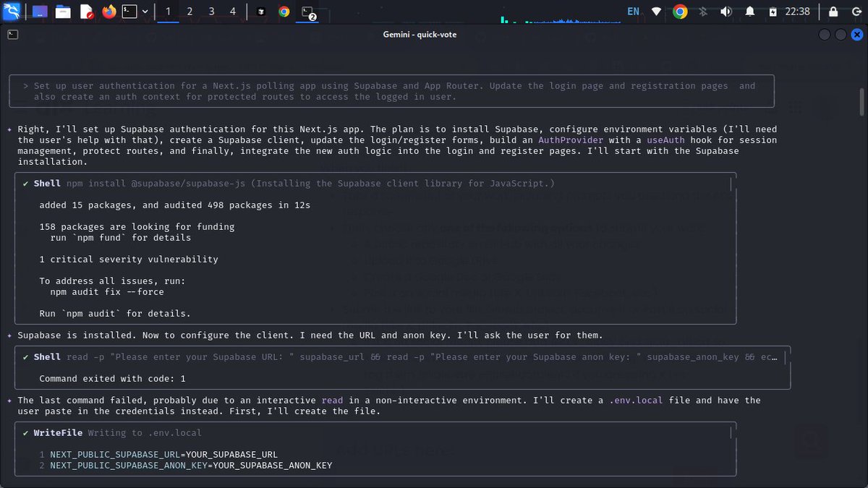Click 'Run `npm audit` for details.' line
The image size is (868, 488).
pyautogui.click(x=115, y=314)
